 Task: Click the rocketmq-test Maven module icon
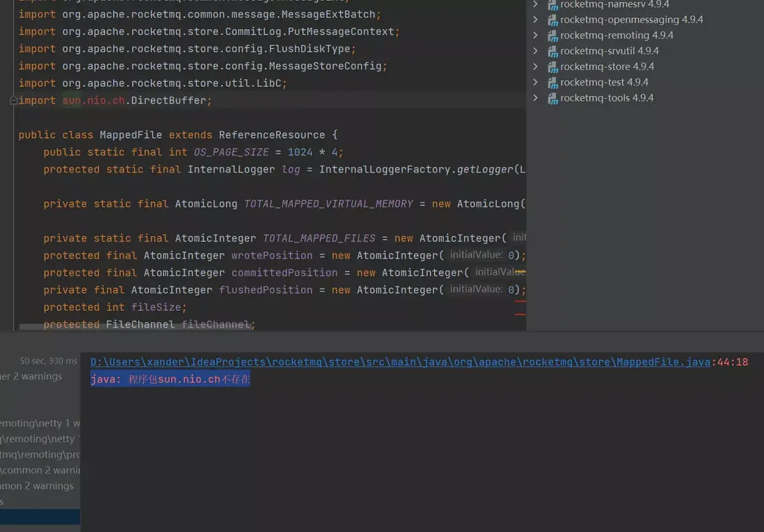pos(552,82)
